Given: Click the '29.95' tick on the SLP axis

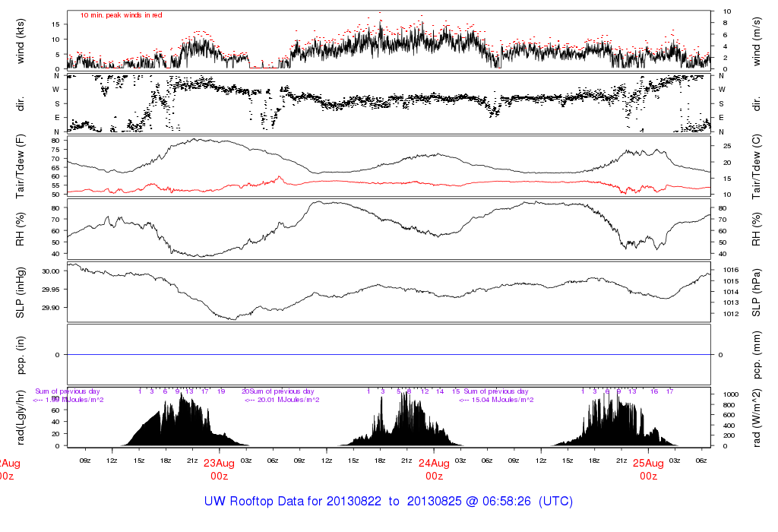Looking at the screenshot, I should [x=51, y=290].
